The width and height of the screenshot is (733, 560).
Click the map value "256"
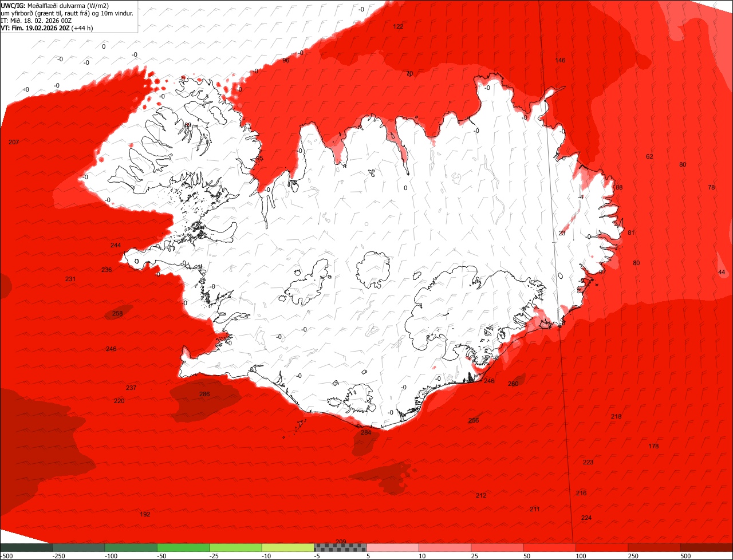474,420
